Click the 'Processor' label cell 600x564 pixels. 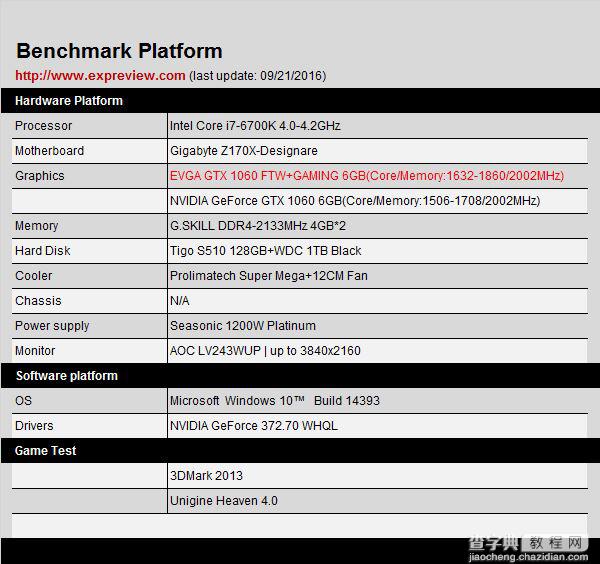(x=89, y=126)
